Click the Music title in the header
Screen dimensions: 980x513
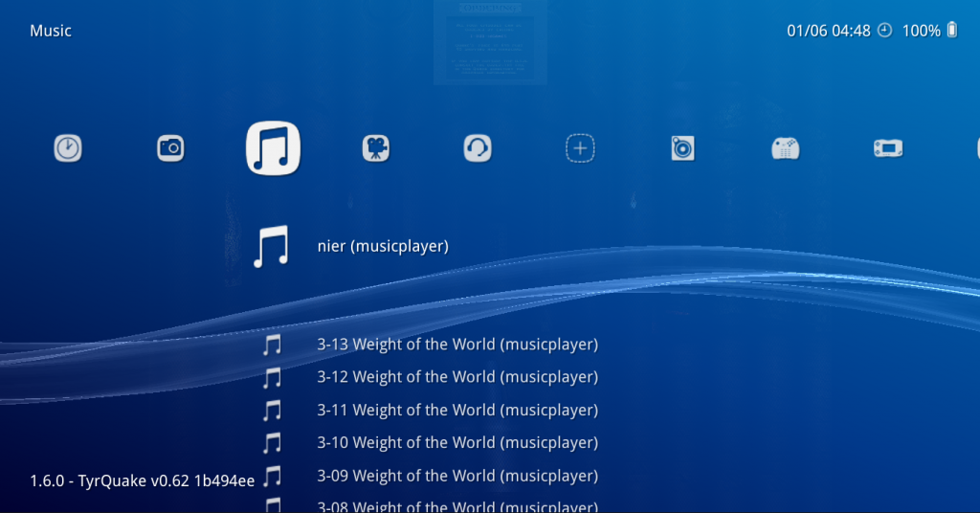coord(51,31)
